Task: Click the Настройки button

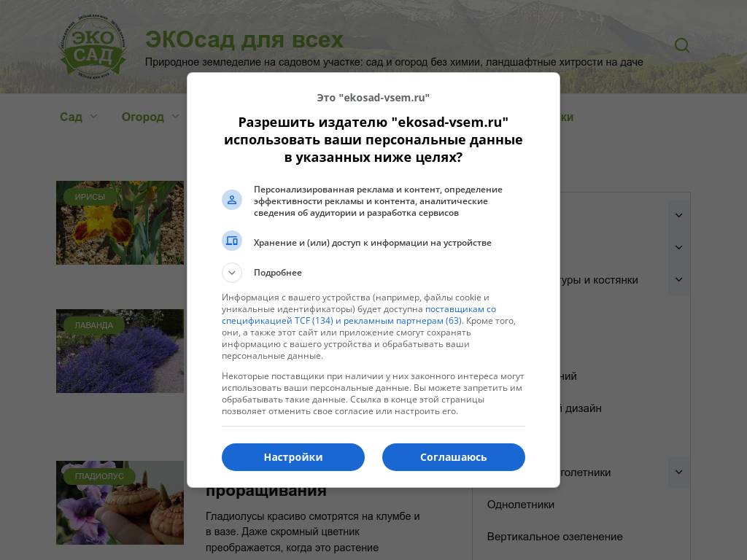Action: pyautogui.click(x=293, y=457)
